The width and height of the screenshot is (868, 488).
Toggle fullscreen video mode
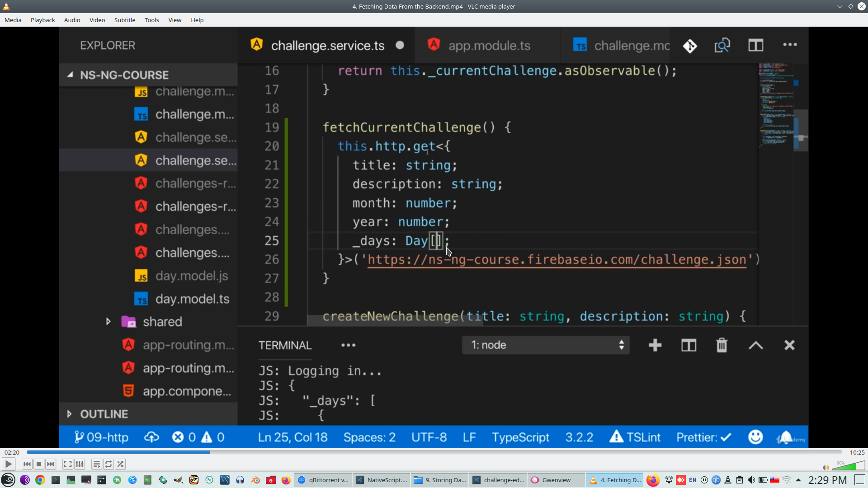[67, 464]
